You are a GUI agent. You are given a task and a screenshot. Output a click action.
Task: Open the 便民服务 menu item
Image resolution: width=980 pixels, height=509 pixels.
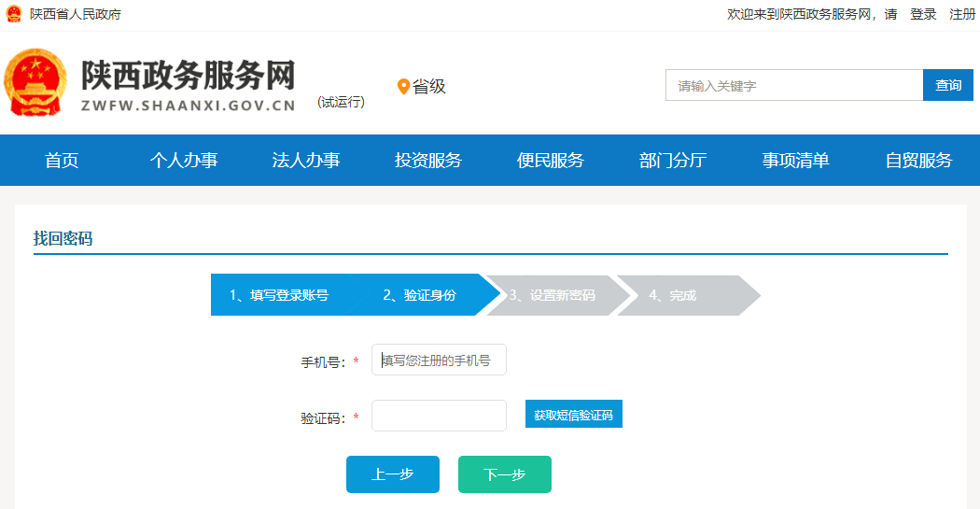coord(551,161)
